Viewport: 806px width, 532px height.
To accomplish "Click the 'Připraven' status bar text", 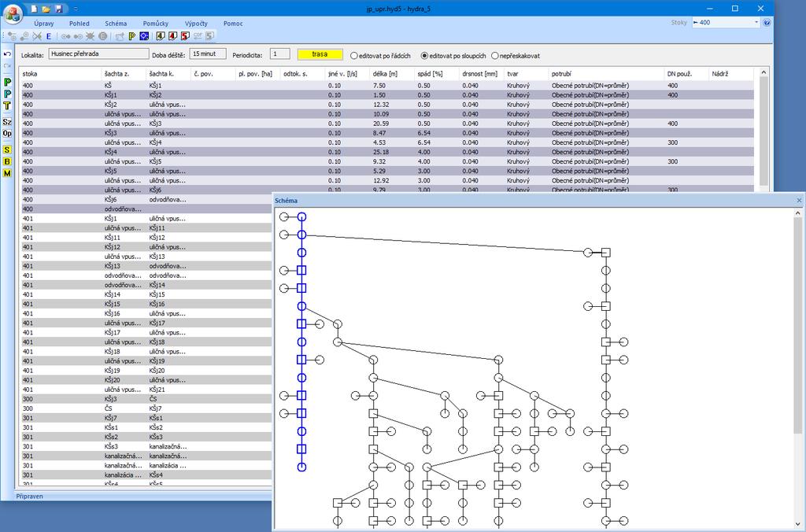I will point(30,497).
